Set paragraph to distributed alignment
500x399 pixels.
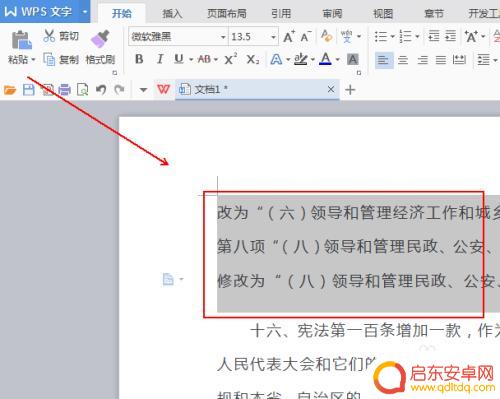(459, 60)
